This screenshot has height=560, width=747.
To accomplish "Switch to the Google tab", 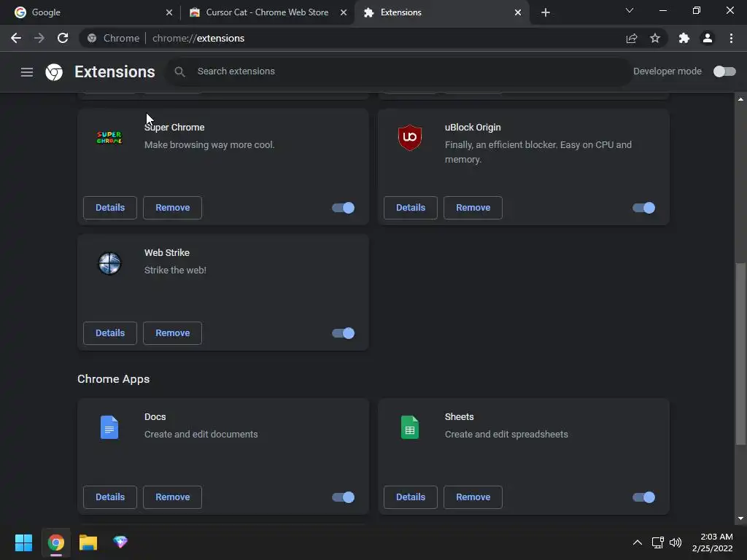I will pyautogui.click(x=90, y=12).
